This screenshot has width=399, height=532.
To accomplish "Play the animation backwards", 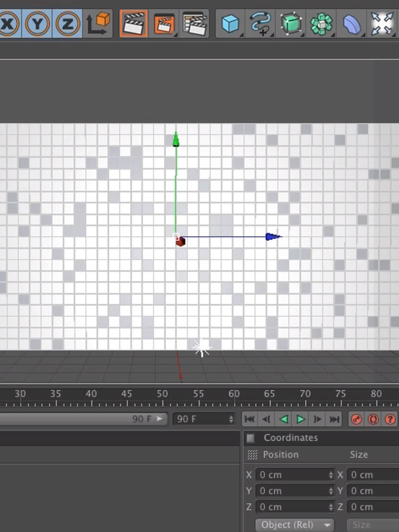I will (283, 419).
